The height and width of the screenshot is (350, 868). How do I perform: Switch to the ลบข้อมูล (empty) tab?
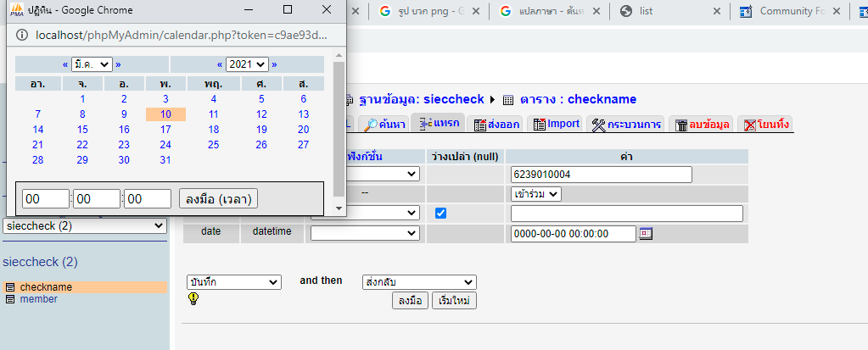click(702, 124)
